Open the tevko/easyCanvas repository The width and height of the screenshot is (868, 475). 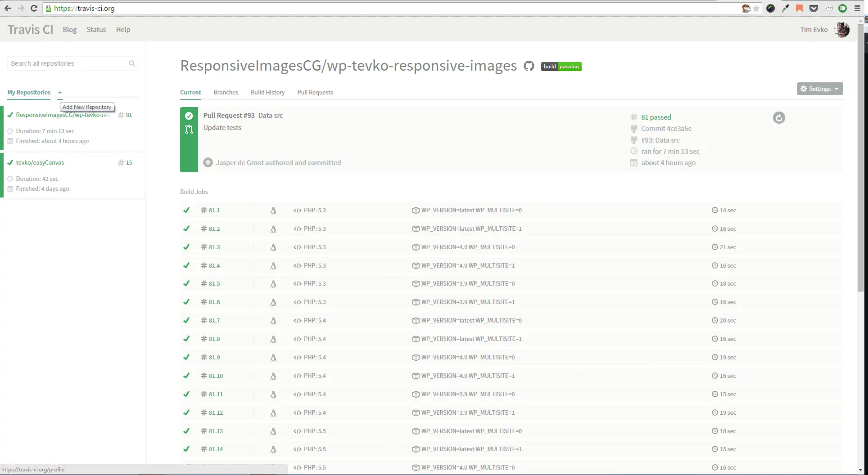click(40, 162)
